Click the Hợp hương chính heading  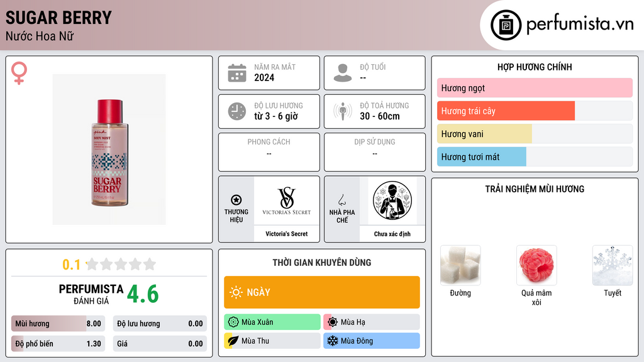[x=535, y=67]
